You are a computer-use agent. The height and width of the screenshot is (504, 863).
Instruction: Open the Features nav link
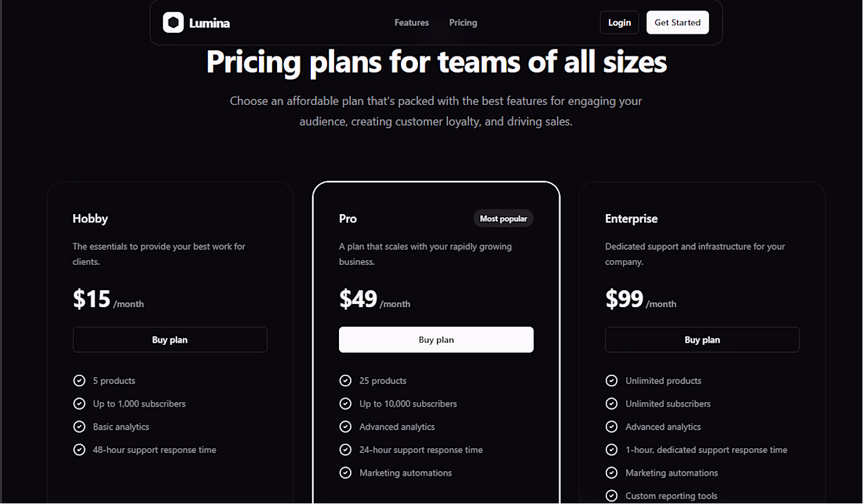(412, 23)
